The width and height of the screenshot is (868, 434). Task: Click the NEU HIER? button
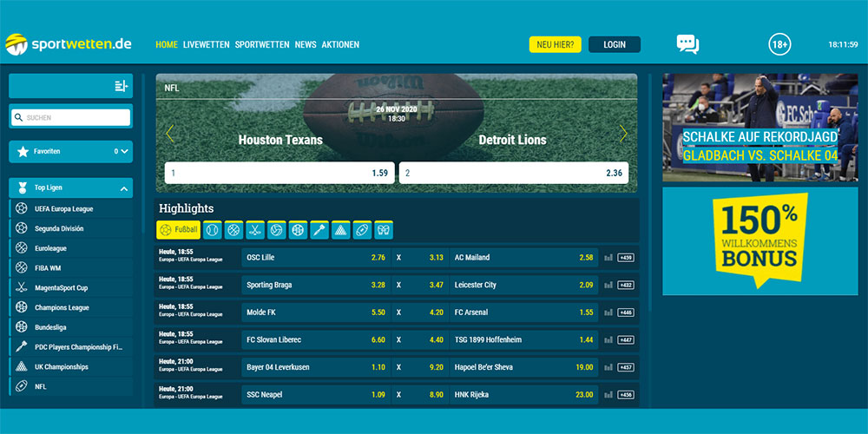point(556,44)
